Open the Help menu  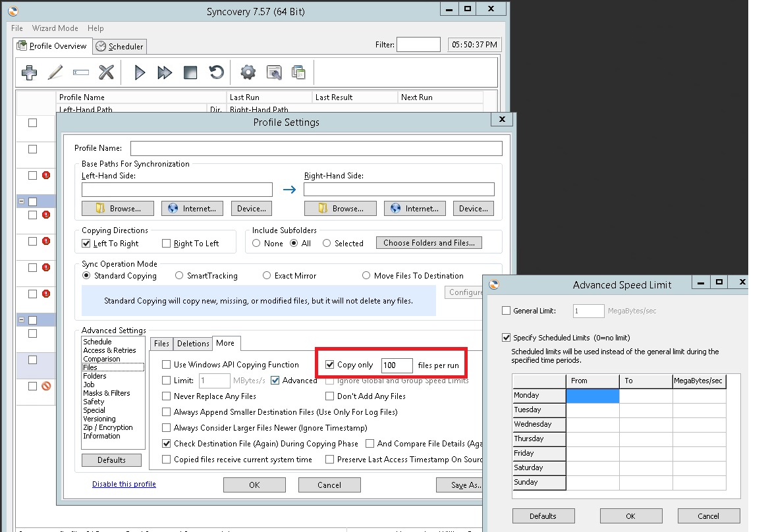click(96, 28)
